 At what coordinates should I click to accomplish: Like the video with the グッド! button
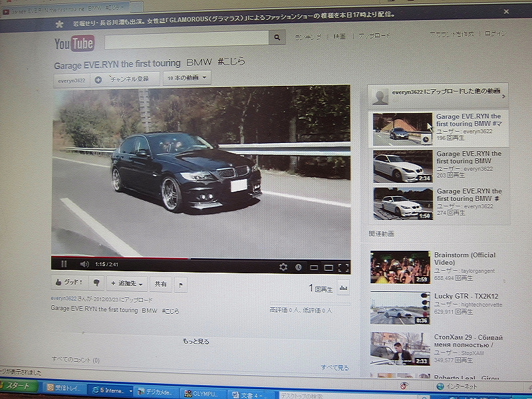tap(68, 283)
